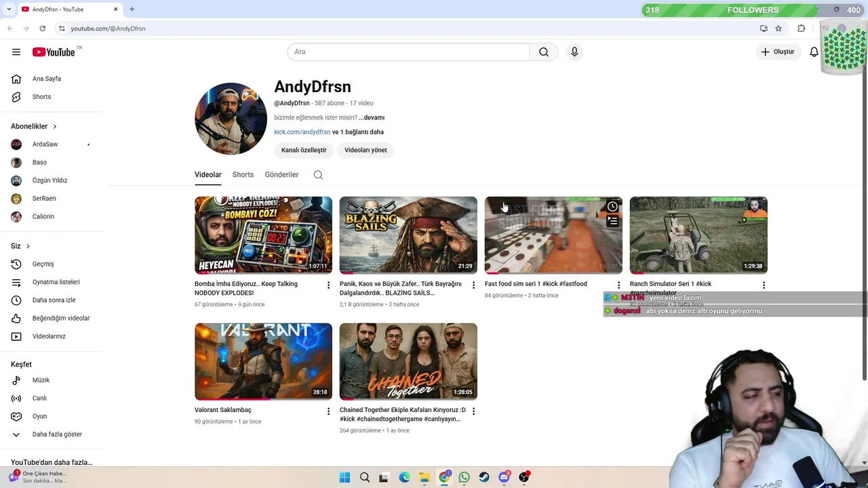Open Blazing Sails video thumbnail
The image size is (868, 488).
coord(408,235)
